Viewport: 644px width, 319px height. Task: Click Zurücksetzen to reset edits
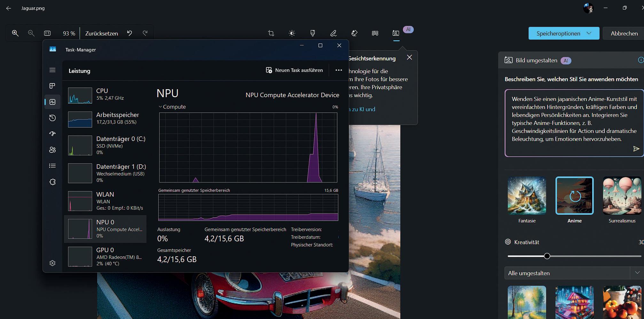tap(101, 34)
